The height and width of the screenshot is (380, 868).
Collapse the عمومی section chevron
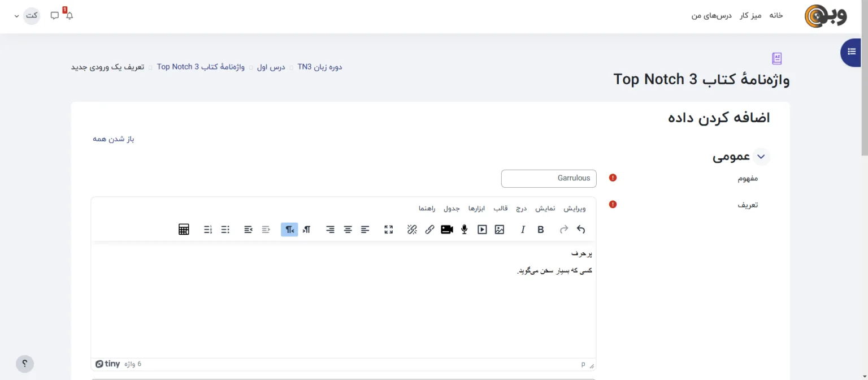pyautogui.click(x=761, y=157)
